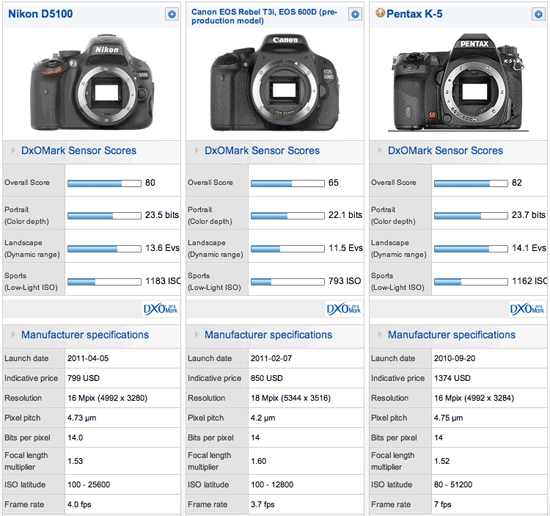The height and width of the screenshot is (516, 550).
Task: Click Canon's Manufacturer specifications heading
Action: (268, 335)
